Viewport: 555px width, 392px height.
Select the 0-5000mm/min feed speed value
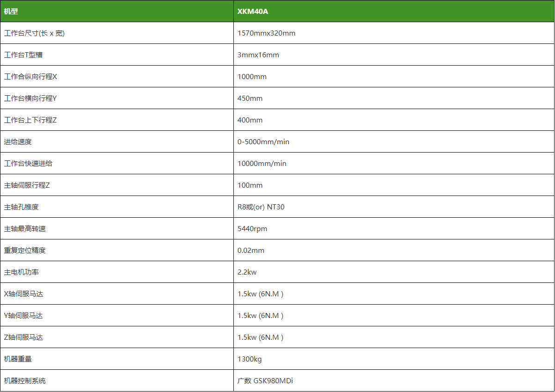click(263, 142)
